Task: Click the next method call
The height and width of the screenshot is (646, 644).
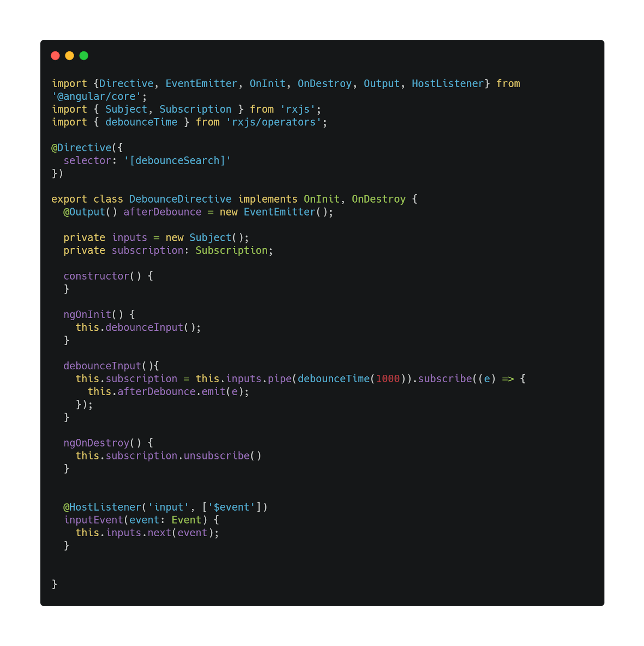Action: coord(159,533)
